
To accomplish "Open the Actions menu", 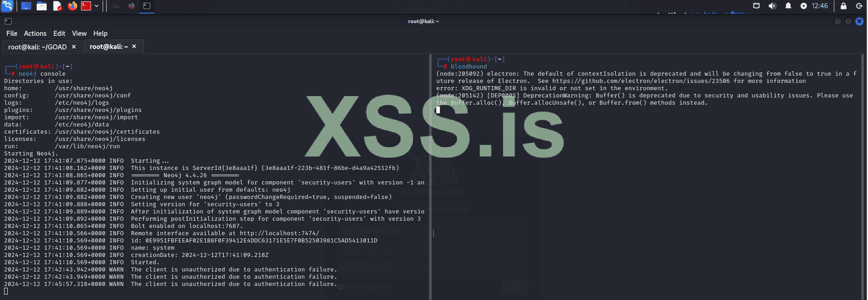I will coord(35,34).
